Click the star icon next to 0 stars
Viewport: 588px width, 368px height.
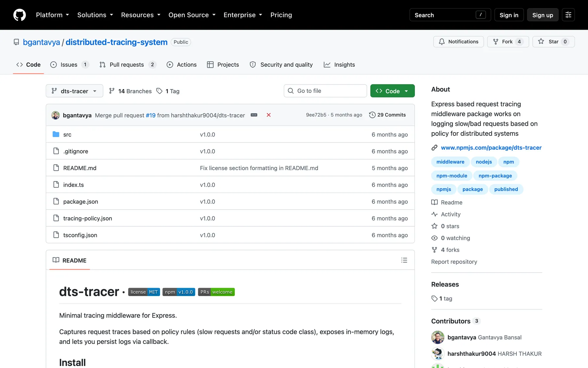coord(434,226)
